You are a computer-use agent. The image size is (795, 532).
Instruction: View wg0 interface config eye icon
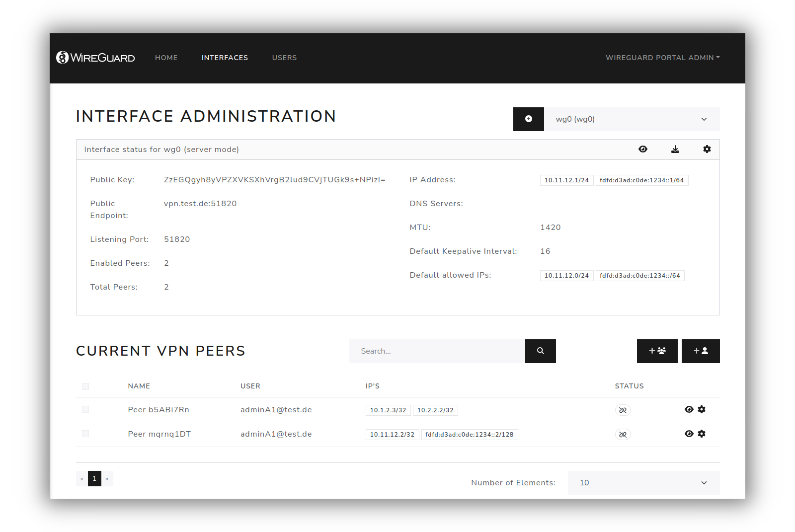[x=642, y=150]
